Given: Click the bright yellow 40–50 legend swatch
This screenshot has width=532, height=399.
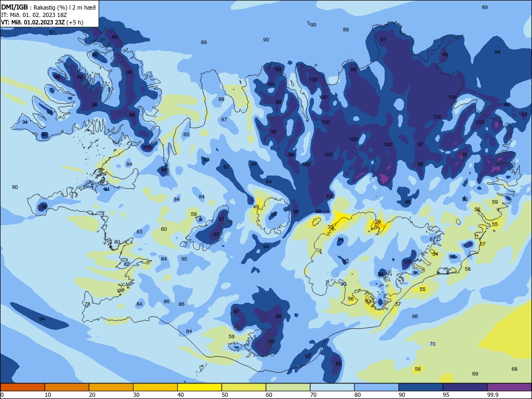Looking at the screenshot, I should tap(199, 387).
